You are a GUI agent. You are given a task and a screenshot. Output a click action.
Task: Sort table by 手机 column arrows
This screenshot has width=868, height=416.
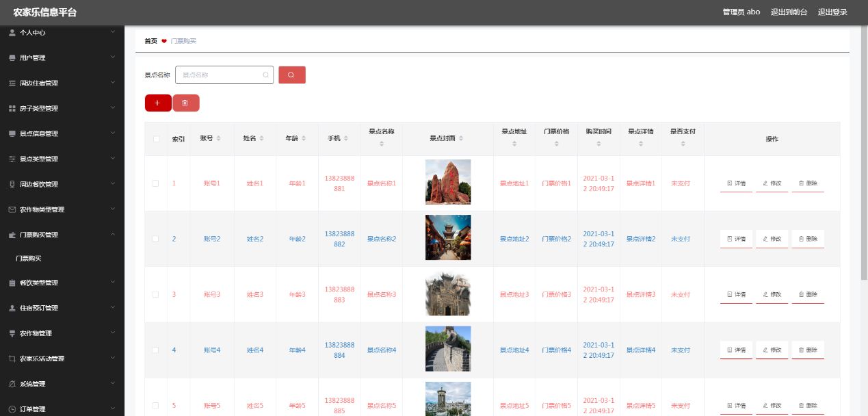click(x=346, y=139)
